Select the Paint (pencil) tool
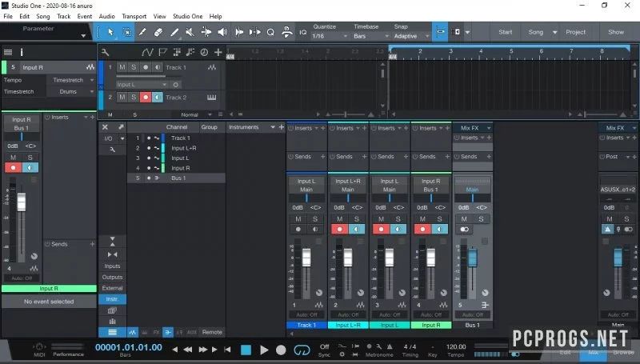The height and width of the screenshot is (364, 640). [174, 32]
